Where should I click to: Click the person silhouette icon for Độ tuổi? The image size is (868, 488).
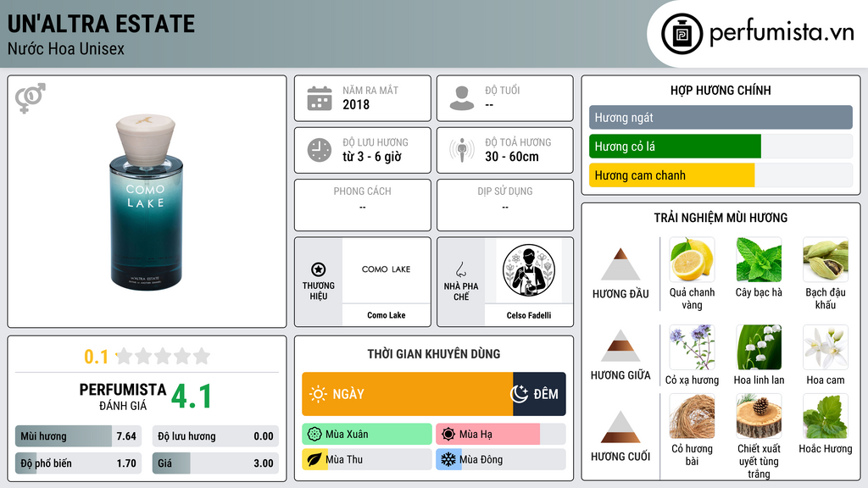(462, 98)
